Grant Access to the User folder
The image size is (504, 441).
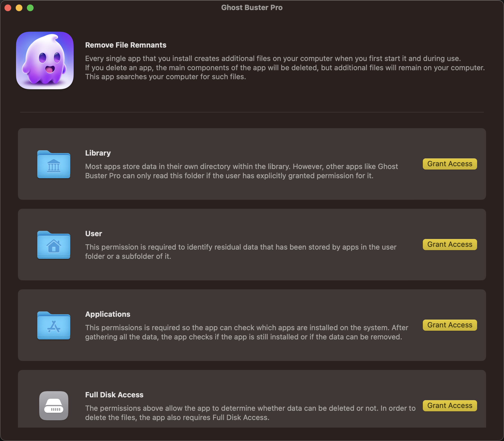tap(450, 245)
